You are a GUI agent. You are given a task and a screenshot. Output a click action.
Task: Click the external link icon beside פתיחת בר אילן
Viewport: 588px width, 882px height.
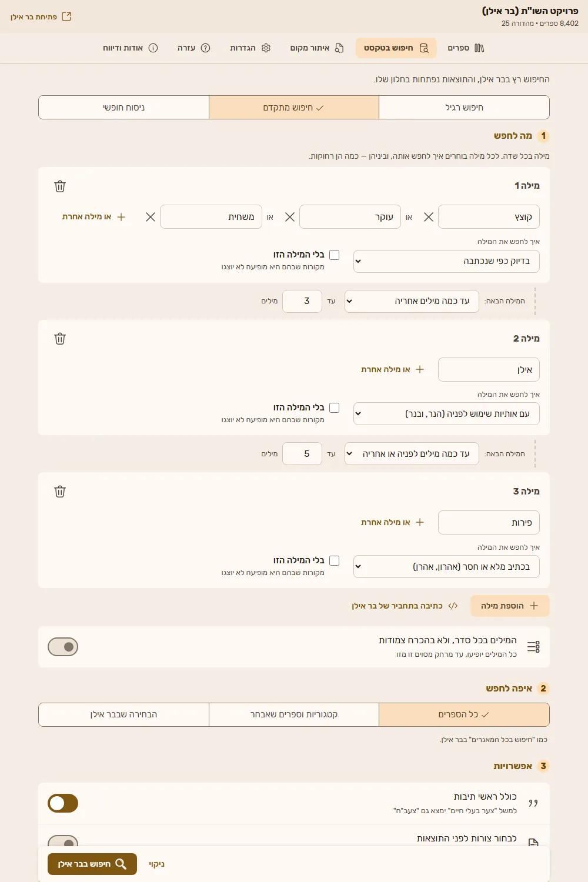click(x=66, y=16)
